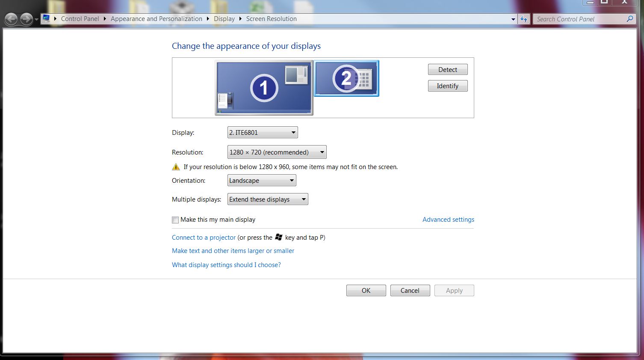Open Advanced settings link
This screenshot has height=360, width=644.
click(x=448, y=220)
